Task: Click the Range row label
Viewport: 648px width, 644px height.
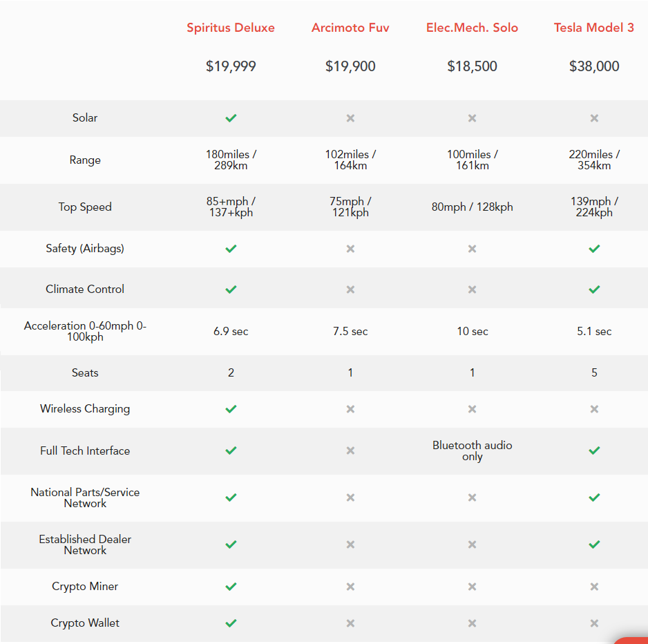Action: 85,160
